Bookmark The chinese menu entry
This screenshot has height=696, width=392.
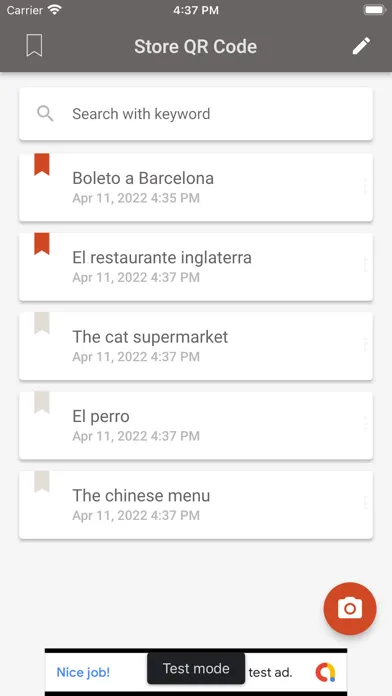[42, 482]
